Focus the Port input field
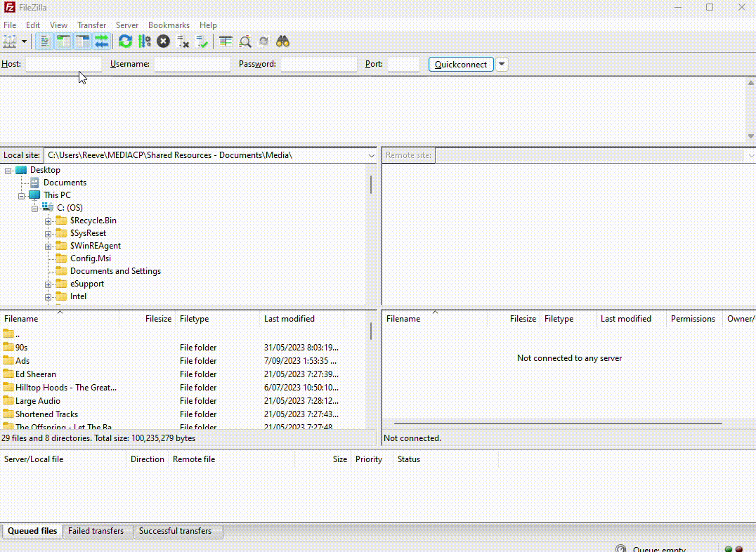Viewport: 756px width, 552px height. click(403, 64)
